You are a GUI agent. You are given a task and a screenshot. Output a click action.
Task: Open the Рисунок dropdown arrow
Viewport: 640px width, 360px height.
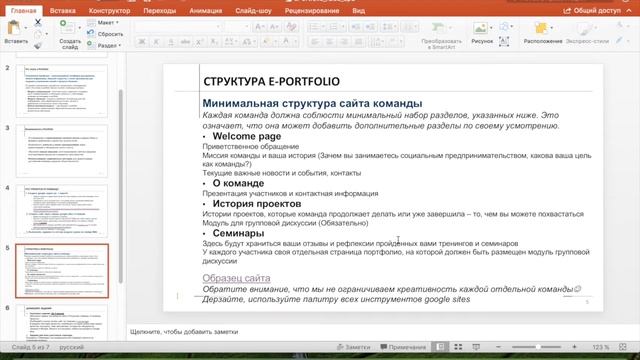(x=491, y=28)
